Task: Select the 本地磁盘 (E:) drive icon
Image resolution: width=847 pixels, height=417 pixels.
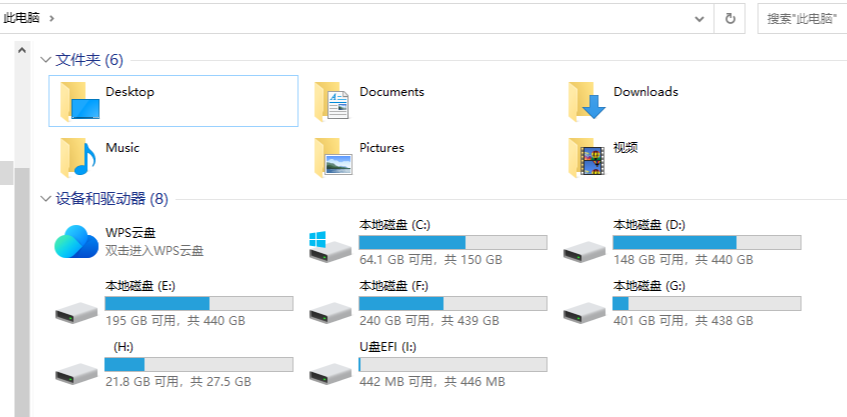Action: pos(77,313)
